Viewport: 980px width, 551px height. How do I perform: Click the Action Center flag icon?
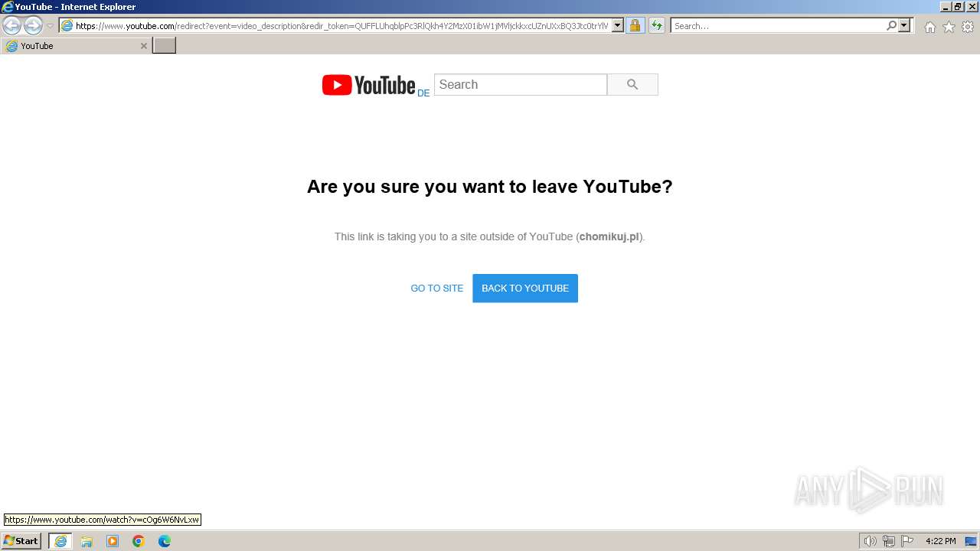tap(907, 541)
